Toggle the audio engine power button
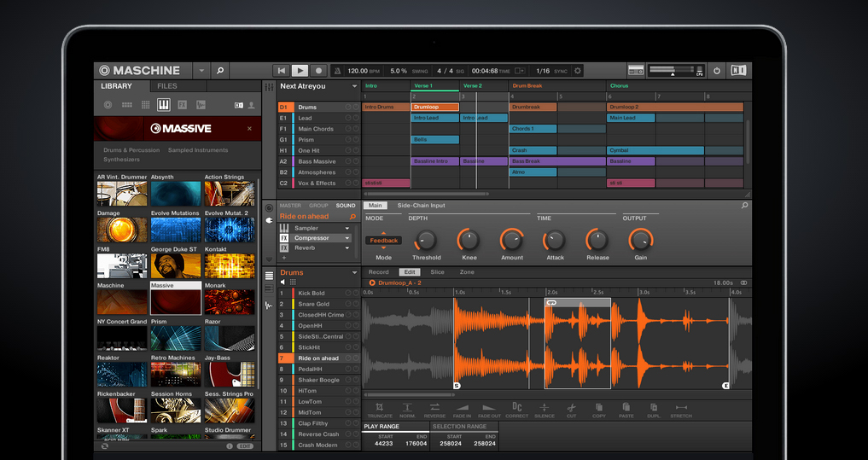 pyautogui.click(x=717, y=70)
